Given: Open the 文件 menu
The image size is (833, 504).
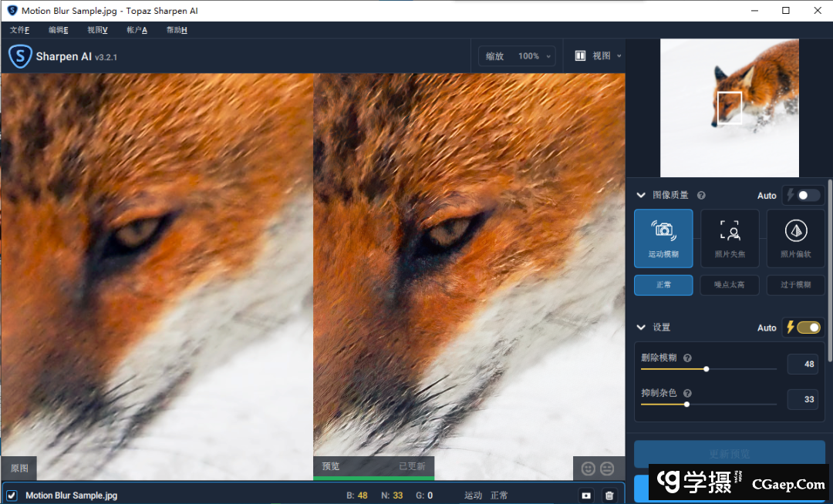Looking at the screenshot, I should tap(19, 30).
